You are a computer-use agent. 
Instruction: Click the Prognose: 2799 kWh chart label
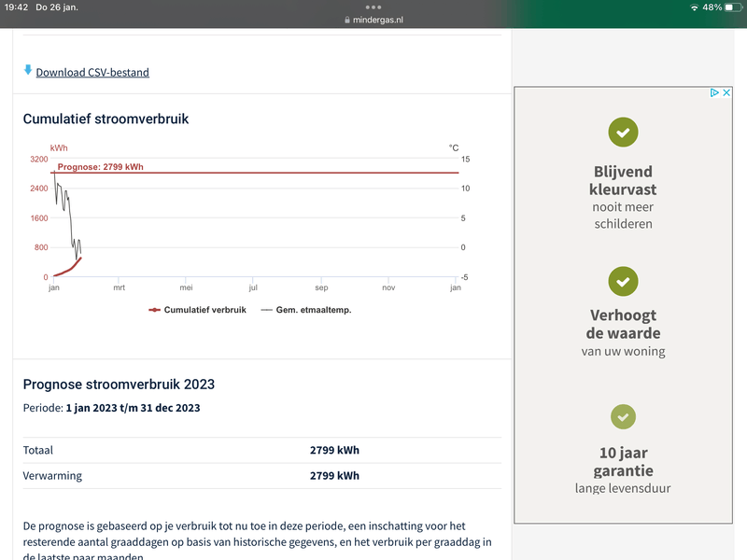pyautogui.click(x=101, y=167)
